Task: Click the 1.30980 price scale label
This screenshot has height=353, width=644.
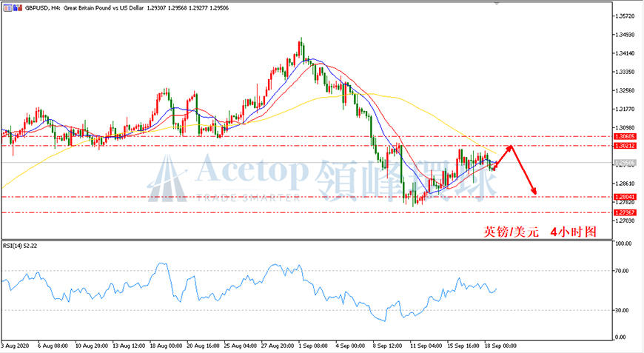Action: point(623,127)
